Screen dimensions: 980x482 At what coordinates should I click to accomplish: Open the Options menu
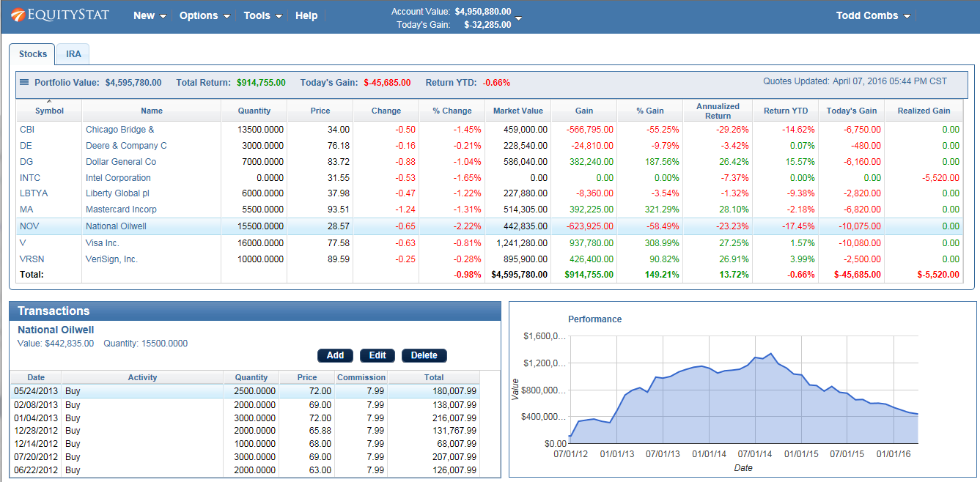click(204, 15)
